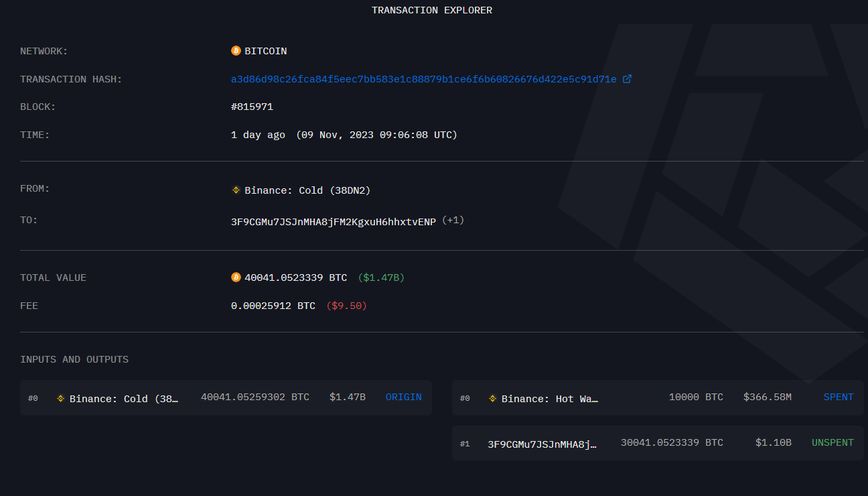Screen dimensions: 868x496
Task: Open the To address 3F9CGMu7JSJnMHA8jFM2KgxuH6hhxtvENP
Action: tap(334, 221)
